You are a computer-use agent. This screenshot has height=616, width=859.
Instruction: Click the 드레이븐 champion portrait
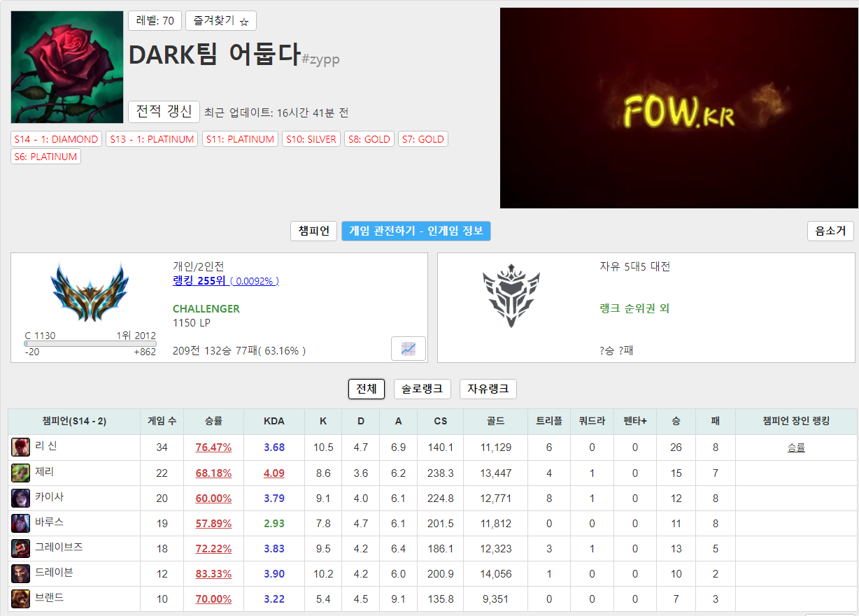coord(21,573)
